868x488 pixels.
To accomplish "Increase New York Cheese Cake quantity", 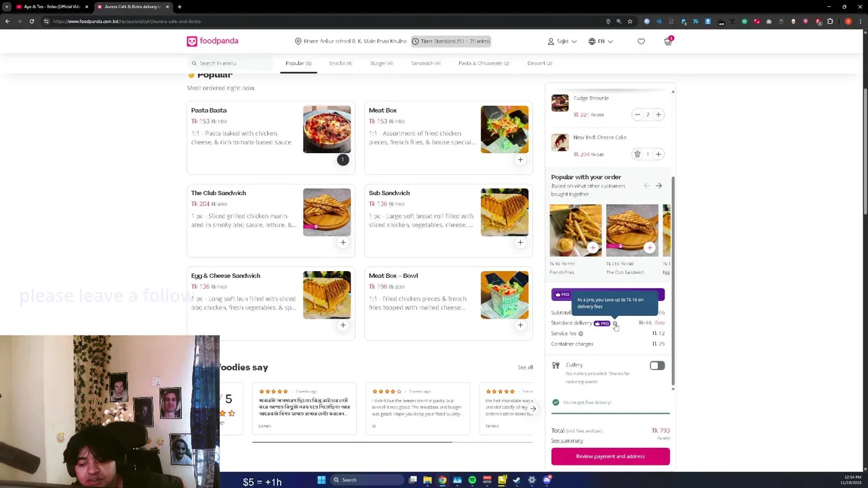I will coord(658,155).
